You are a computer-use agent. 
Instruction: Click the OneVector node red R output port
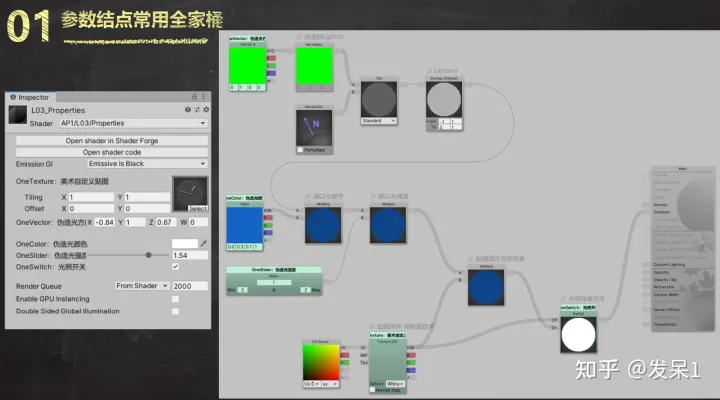click(271, 58)
